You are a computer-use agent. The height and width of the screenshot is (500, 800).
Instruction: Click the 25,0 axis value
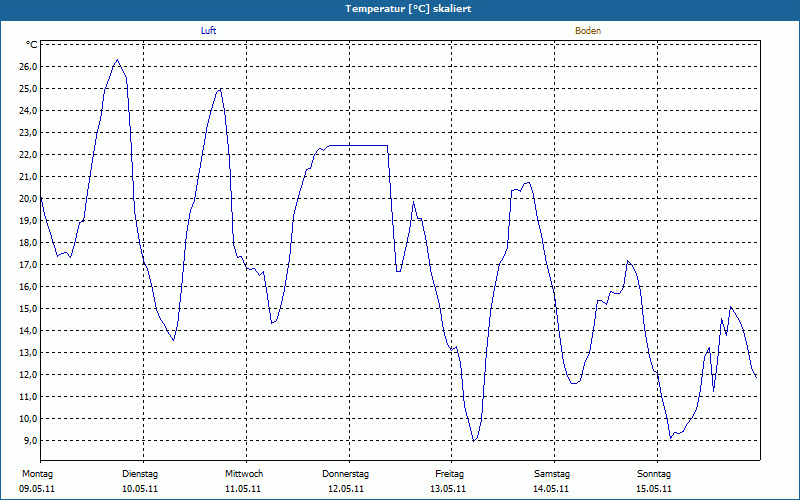coord(28,89)
